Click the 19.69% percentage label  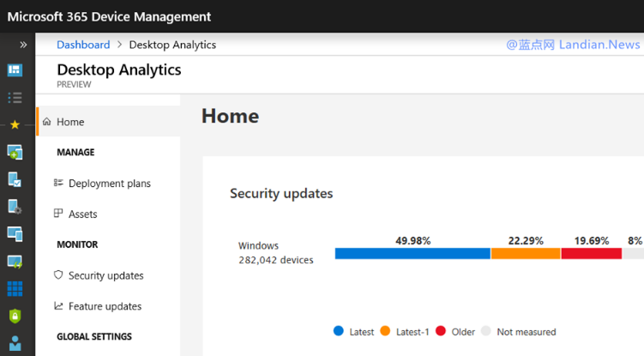592,241
